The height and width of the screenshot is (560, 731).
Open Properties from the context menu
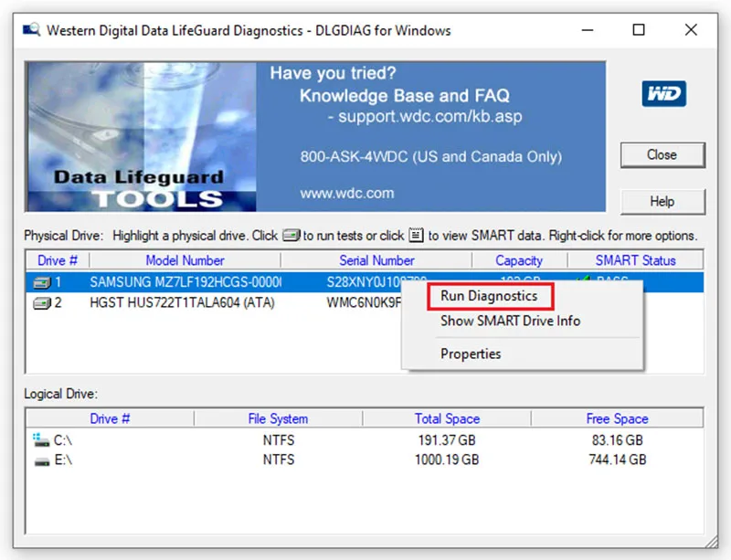coord(471,354)
